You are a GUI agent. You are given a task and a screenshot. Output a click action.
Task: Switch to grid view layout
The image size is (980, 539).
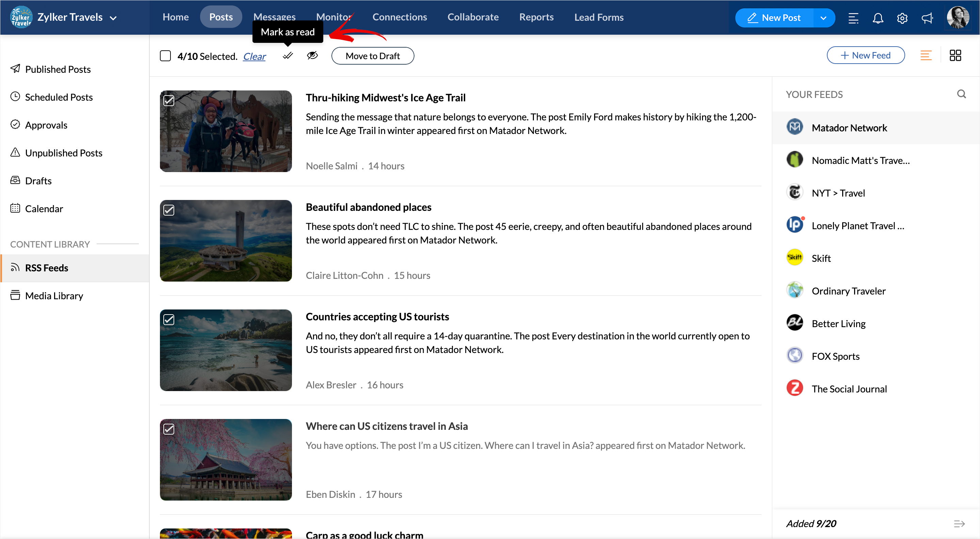[x=955, y=55]
